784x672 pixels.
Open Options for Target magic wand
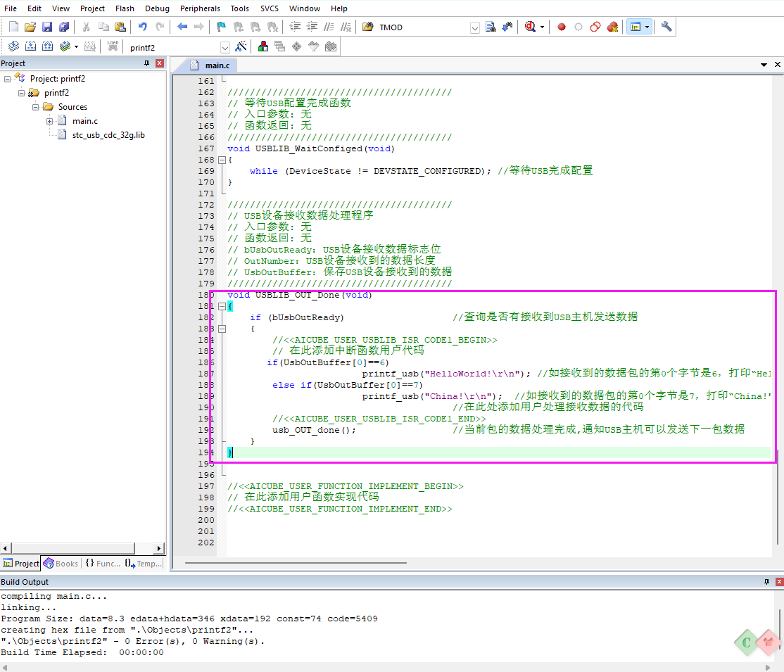pyautogui.click(x=241, y=46)
